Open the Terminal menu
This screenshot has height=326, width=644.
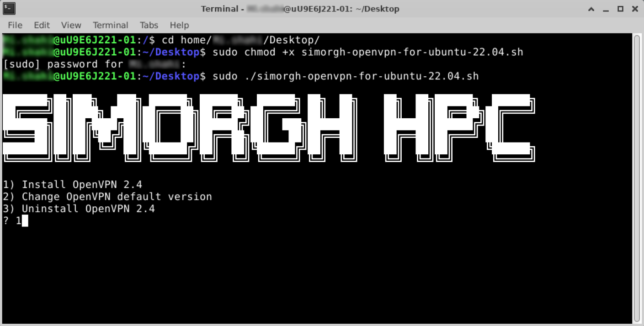click(x=111, y=25)
